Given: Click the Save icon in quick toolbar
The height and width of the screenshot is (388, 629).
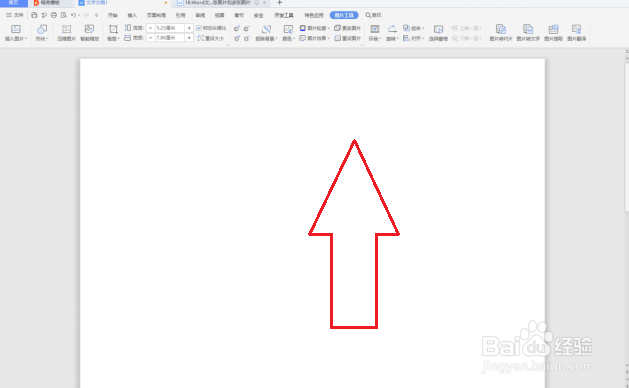Looking at the screenshot, I should [x=34, y=15].
